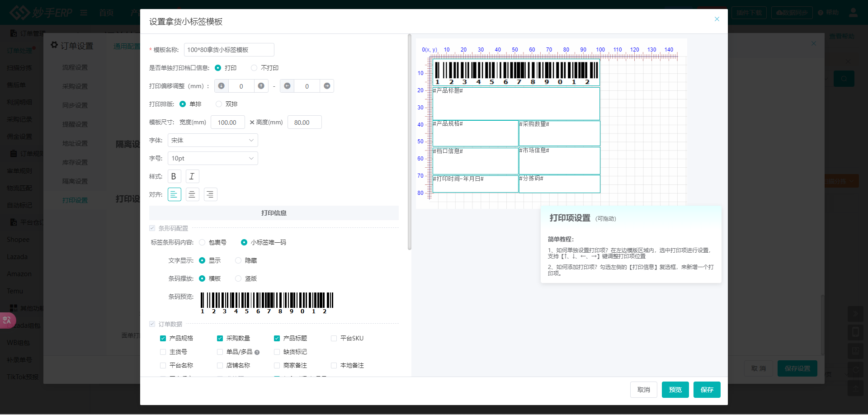
Task: Check the 商家备注 checkbox
Action: click(x=277, y=365)
